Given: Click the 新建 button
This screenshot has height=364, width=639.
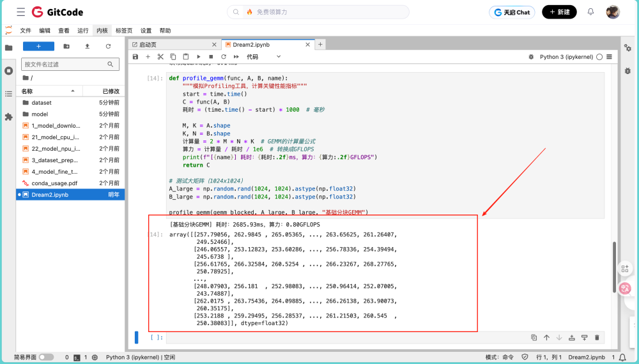Looking at the screenshot, I should click(559, 11).
